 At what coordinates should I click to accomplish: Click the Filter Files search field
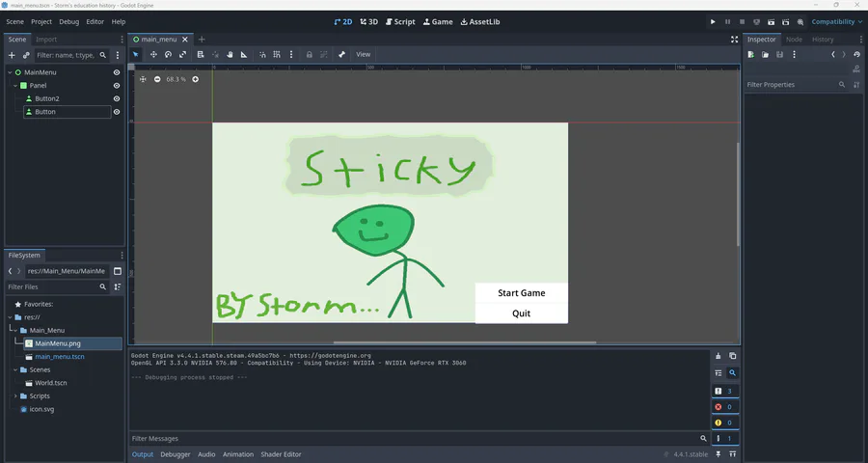pos(57,286)
